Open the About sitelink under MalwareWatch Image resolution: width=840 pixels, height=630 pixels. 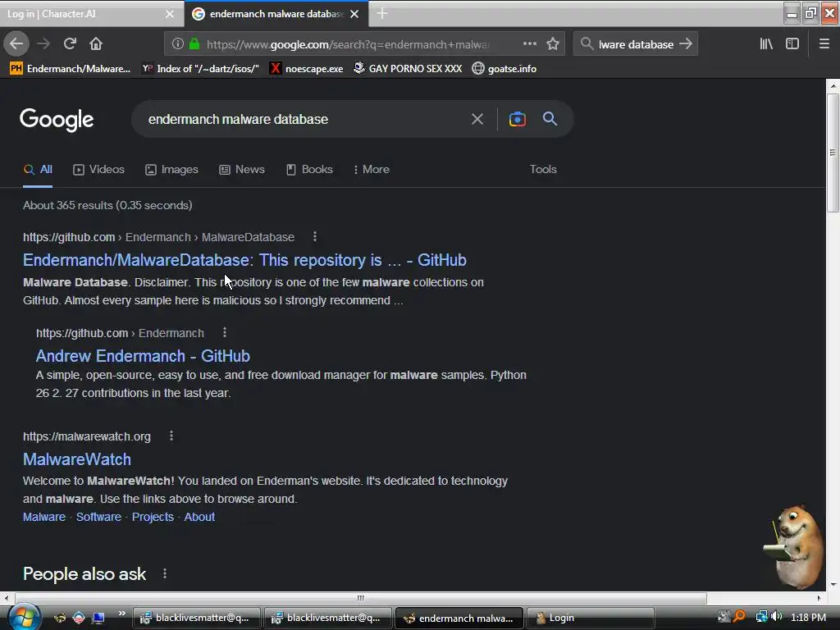pyautogui.click(x=199, y=517)
